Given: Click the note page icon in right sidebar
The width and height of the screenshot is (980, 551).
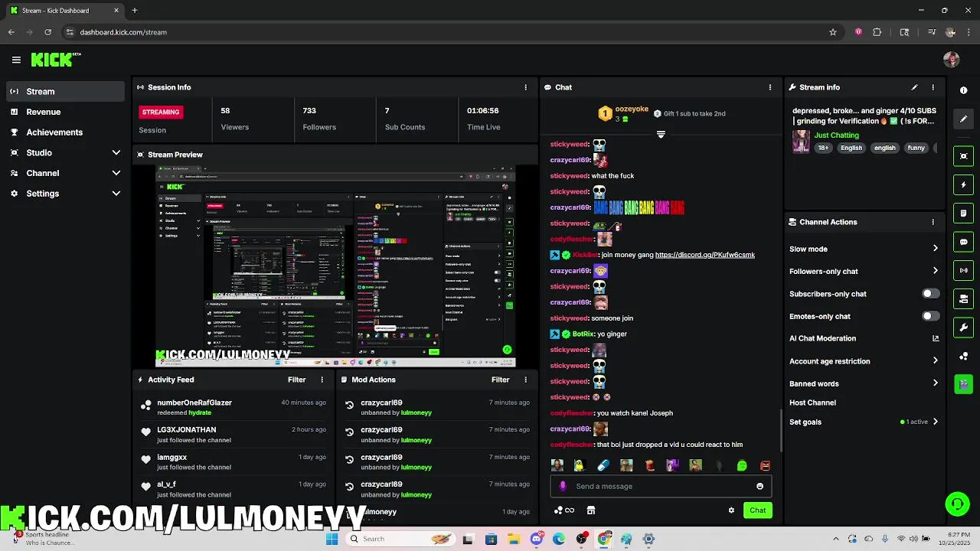Looking at the screenshot, I should pos(963,213).
